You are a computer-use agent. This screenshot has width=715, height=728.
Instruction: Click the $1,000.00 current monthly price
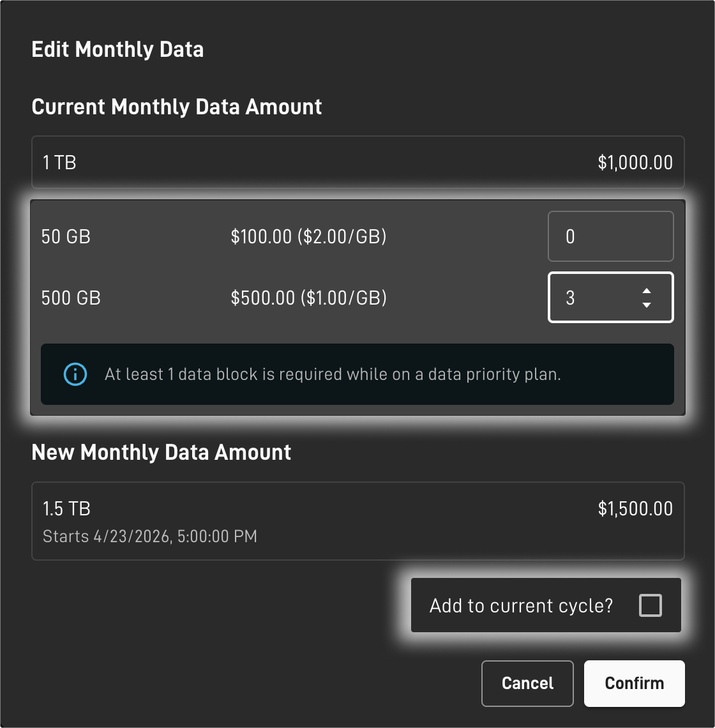(x=635, y=162)
